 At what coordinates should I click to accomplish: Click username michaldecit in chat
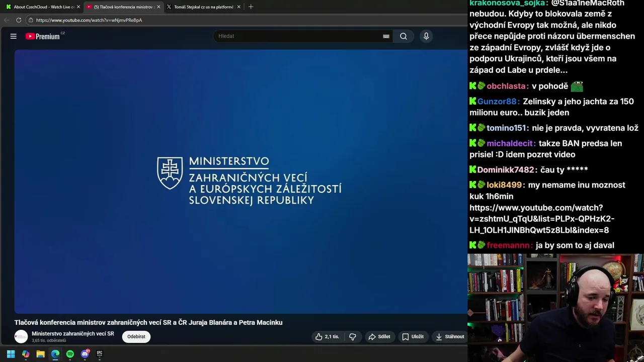click(510, 143)
